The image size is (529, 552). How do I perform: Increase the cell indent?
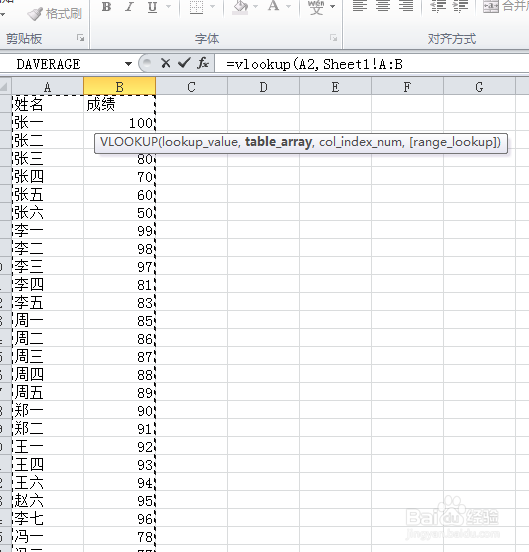point(460,6)
